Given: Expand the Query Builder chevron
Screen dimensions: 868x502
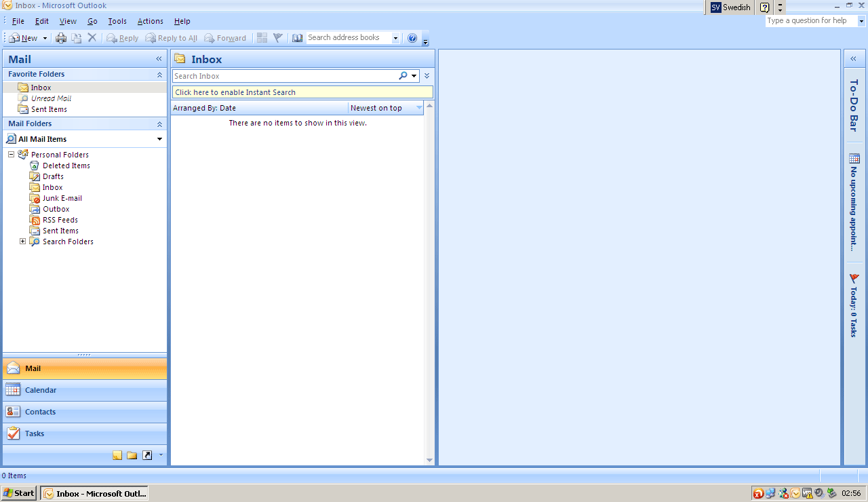Looking at the screenshot, I should click(427, 76).
